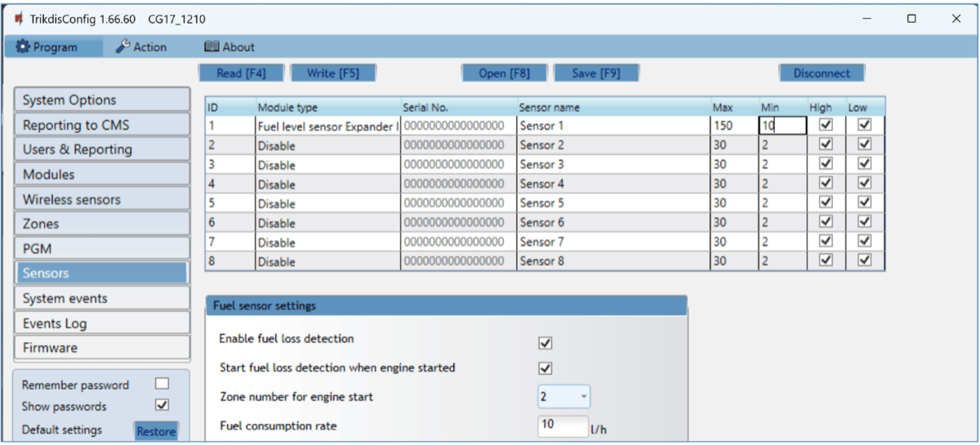Viewport: 980px width, 445px height.
Task: Click the Sensor 3 name cell
Action: [x=612, y=165]
